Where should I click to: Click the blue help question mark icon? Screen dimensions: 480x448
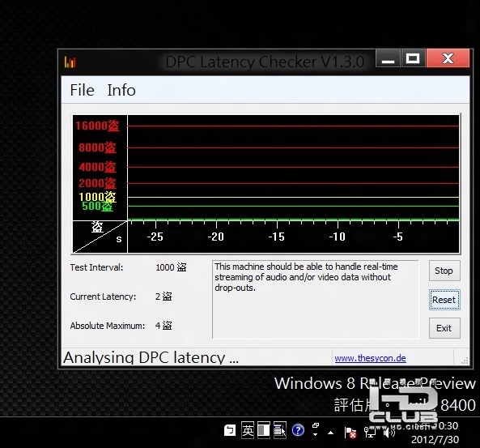tap(298, 430)
